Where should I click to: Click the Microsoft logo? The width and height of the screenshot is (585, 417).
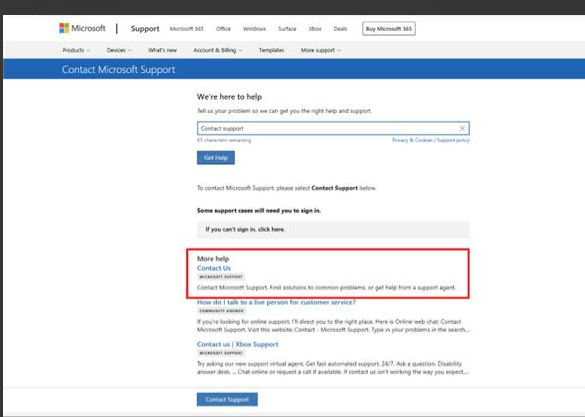click(x=82, y=28)
